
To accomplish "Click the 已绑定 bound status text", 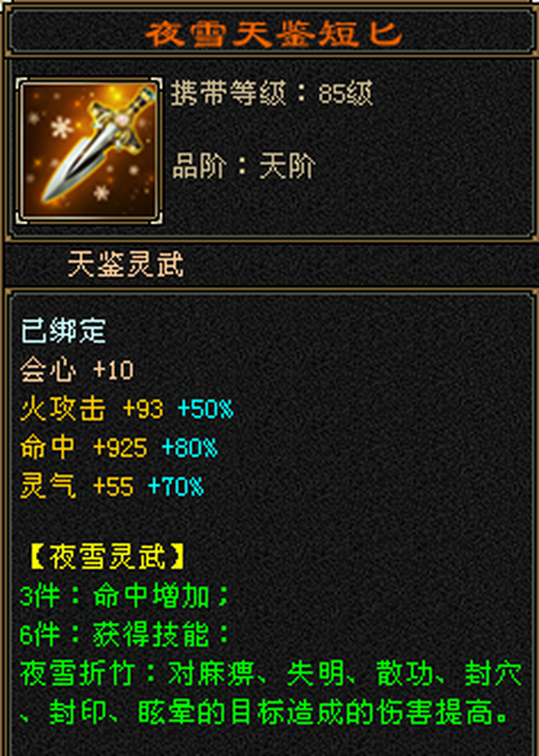I will click(63, 331).
